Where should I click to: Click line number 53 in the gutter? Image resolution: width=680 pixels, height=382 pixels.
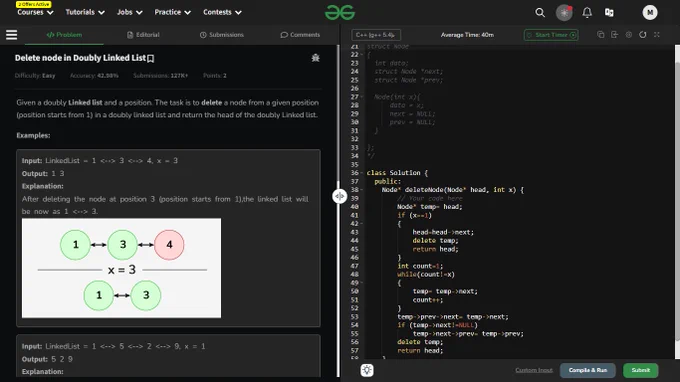click(355, 317)
